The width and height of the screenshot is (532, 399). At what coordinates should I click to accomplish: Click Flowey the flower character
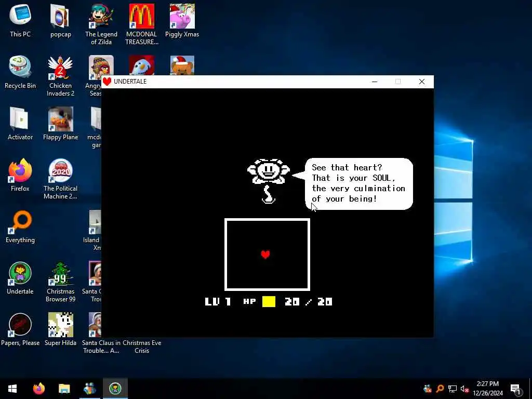269,181
